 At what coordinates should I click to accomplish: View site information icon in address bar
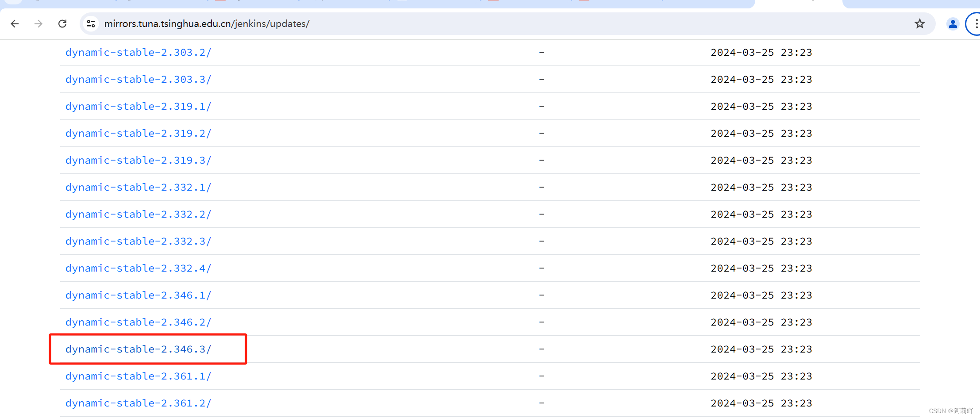tap(91, 23)
